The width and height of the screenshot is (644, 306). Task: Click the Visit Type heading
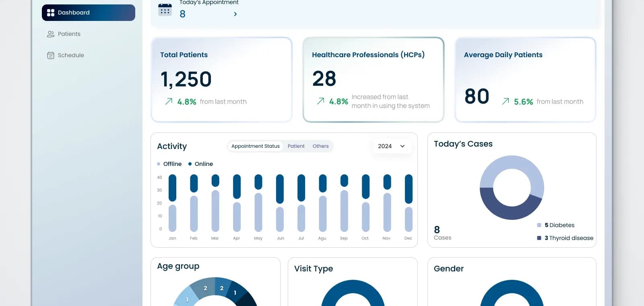tap(314, 269)
